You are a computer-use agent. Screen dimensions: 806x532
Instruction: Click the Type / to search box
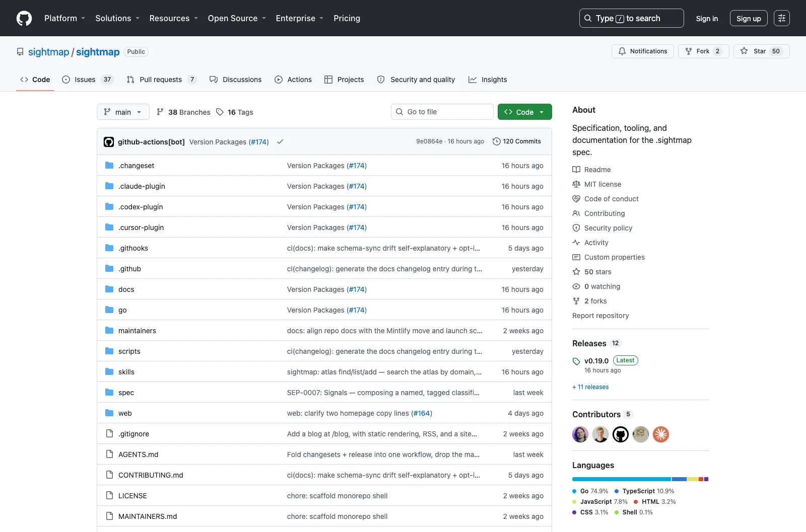tap(632, 18)
